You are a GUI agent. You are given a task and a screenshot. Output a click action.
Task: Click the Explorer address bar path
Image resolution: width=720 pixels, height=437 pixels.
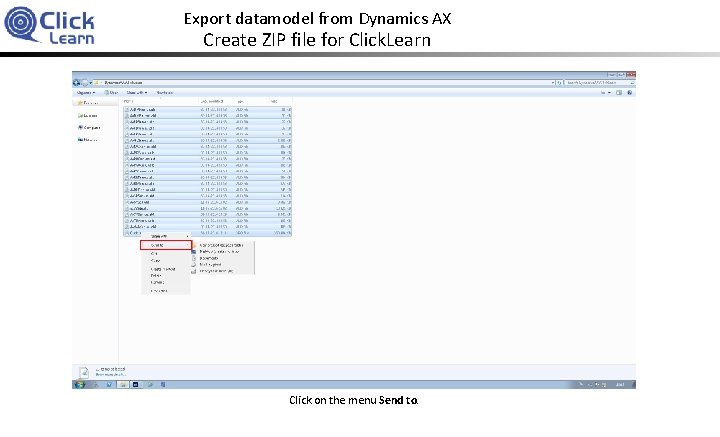[x=324, y=83]
